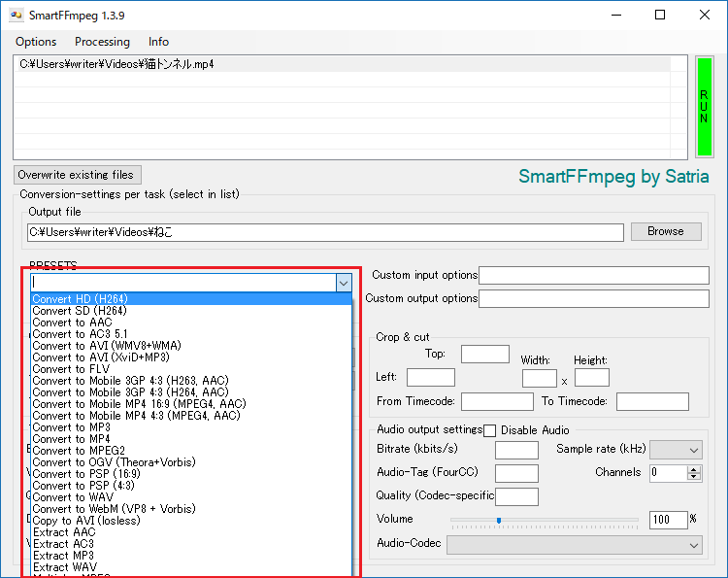Screen dimensions: 728x578
Task: Select Convert to Mobile MP4 16:9 preset
Action: 191,404
